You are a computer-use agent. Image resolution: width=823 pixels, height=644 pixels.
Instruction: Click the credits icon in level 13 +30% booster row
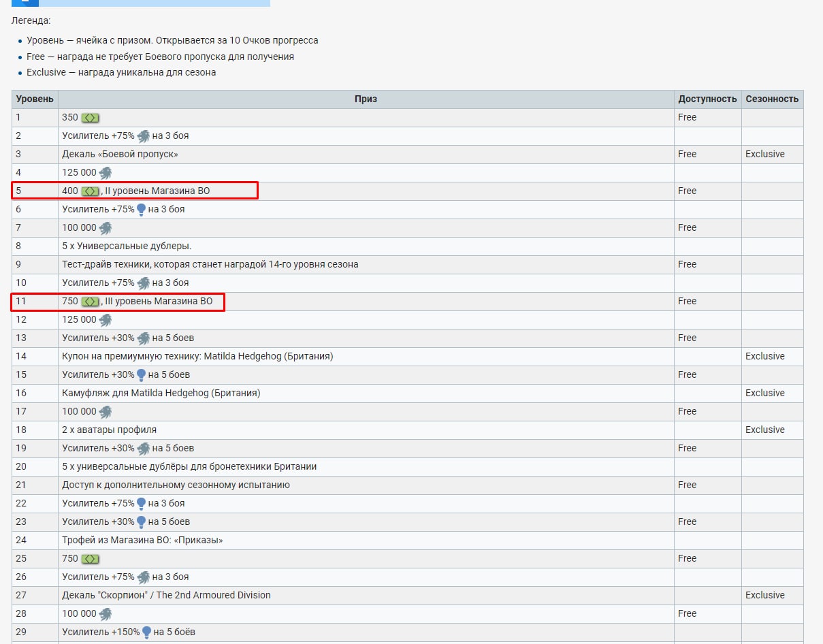[x=143, y=338]
